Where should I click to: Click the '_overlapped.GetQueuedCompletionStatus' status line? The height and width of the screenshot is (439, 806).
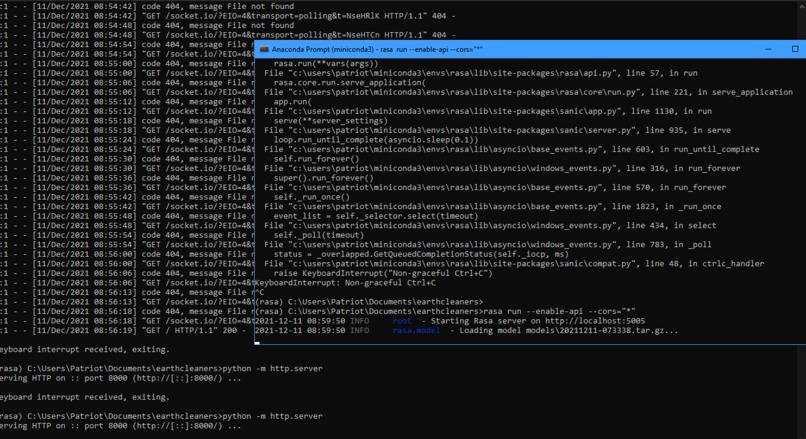click(421, 254)
